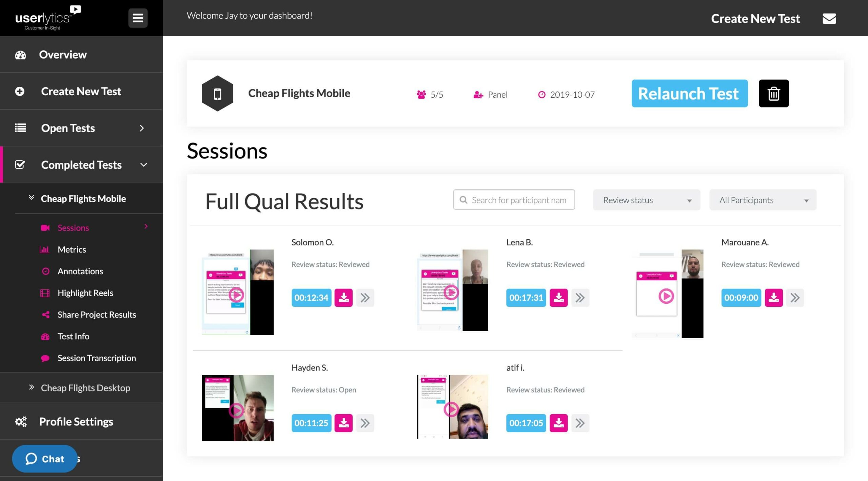
Task: Search for participant name input field
Action: tap(514, 200)
